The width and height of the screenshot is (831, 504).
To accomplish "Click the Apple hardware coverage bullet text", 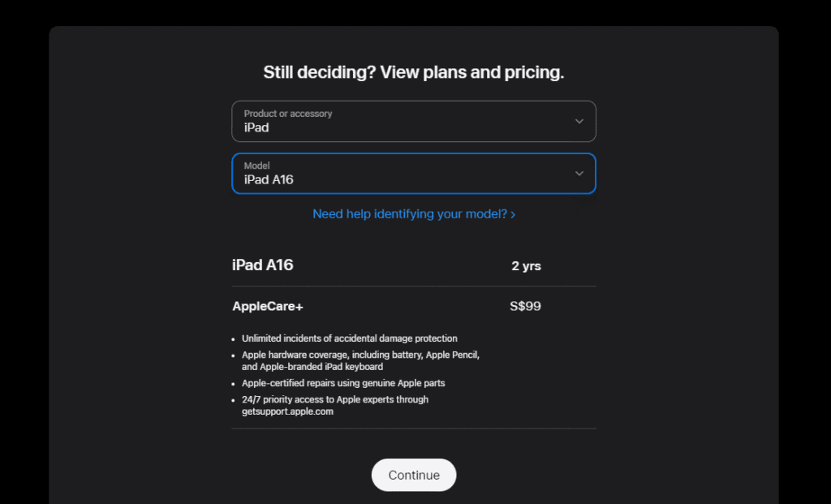I will (360, 355).
